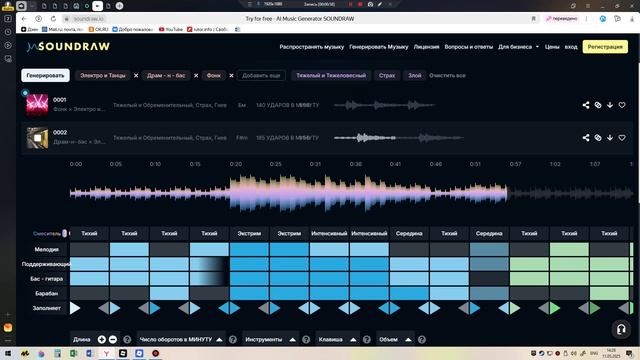Decrease length with the minus icon

pos(113,339)
